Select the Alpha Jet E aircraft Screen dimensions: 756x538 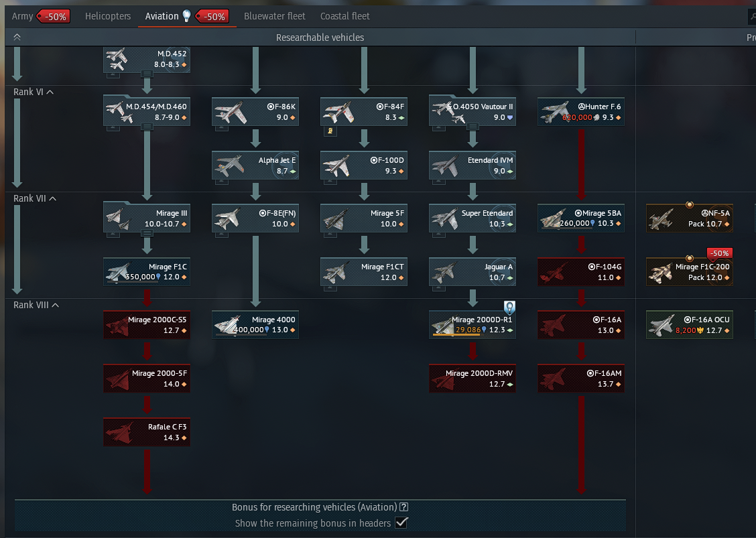coord(255,165)
